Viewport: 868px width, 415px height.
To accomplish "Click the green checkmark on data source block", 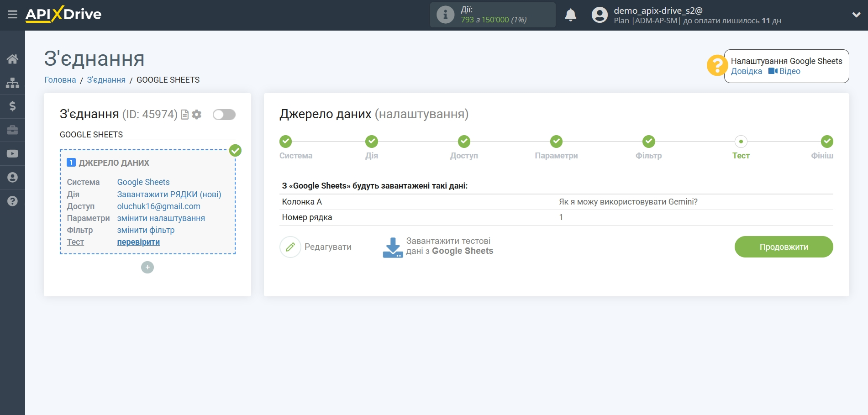I will click(x=235, y=151).
